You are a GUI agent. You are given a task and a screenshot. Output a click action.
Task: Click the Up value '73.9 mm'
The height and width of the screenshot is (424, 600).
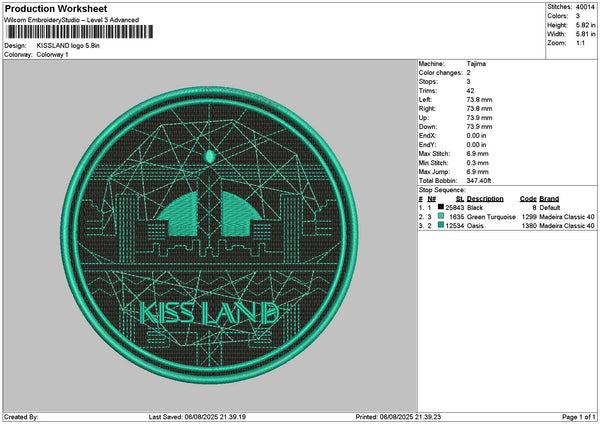tap(479, 117)
